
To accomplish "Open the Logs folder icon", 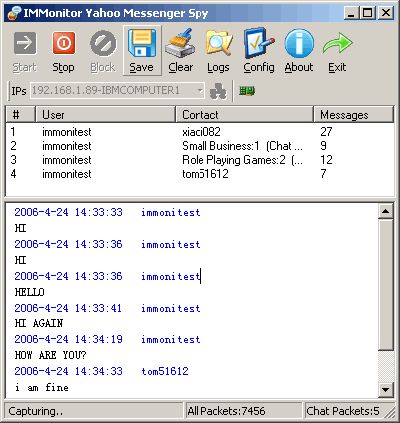I will [x=219, y=43].
